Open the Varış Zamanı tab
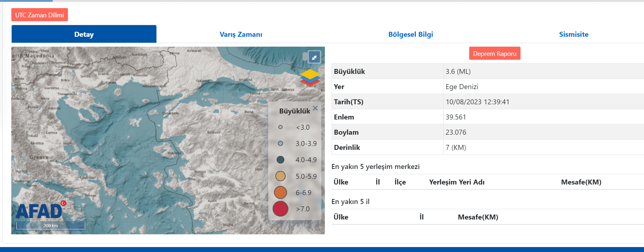 click(x=241, y=34)
